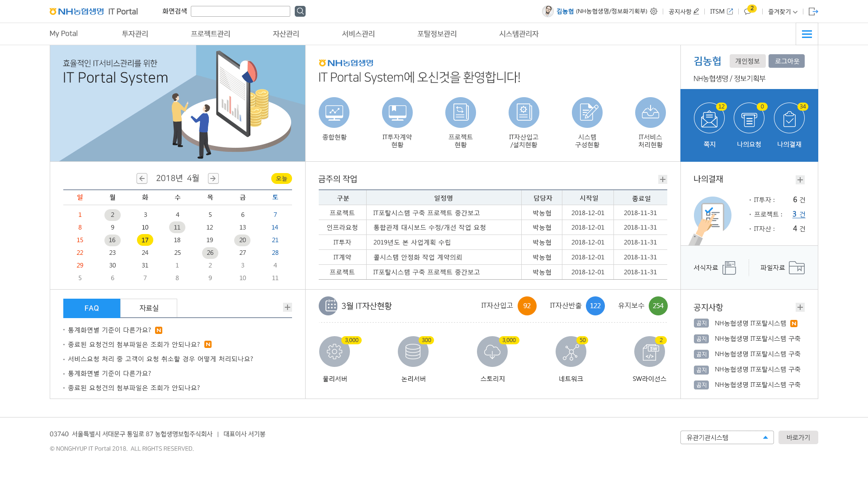
Task: Open 논리서버 asset icon
Action: 413,352
